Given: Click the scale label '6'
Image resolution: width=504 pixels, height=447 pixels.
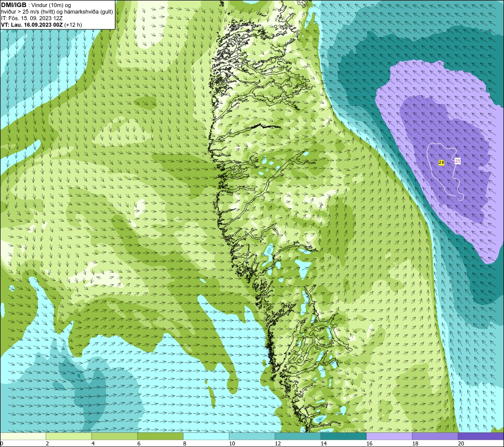Looking at the screenshot, I should tap(139, 444).
